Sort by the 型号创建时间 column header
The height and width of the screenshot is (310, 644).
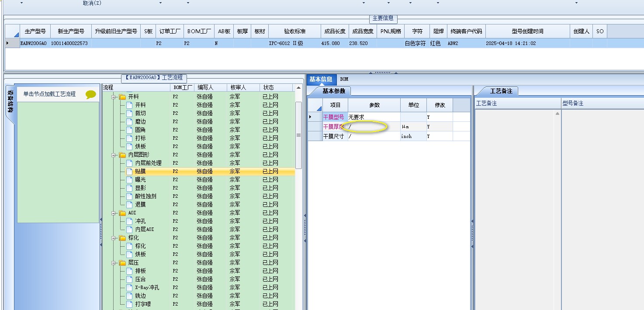pos(528,31)
